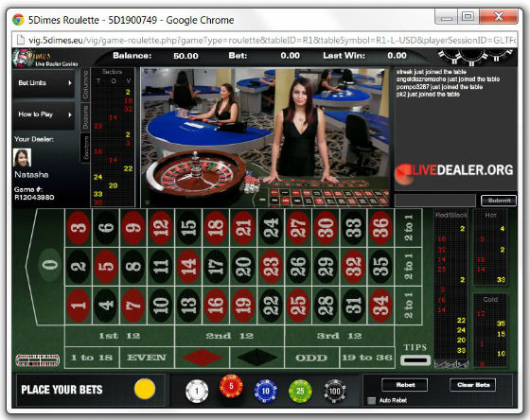Switch to the Dozens tab

click(85, 117)
